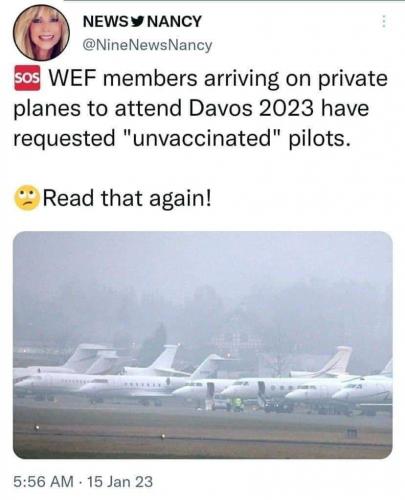Click the open airplane door stairs

pyautogui.click(x=209, y=396)
